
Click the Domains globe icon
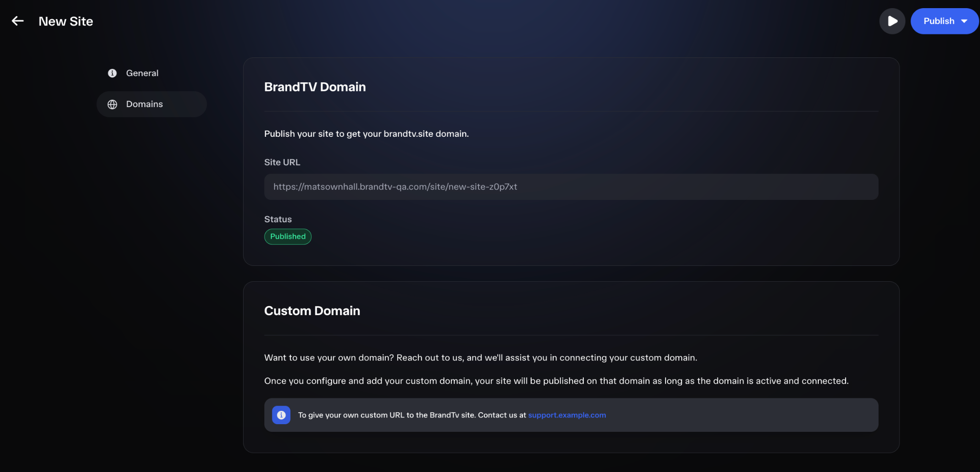[x=112, y=104]
